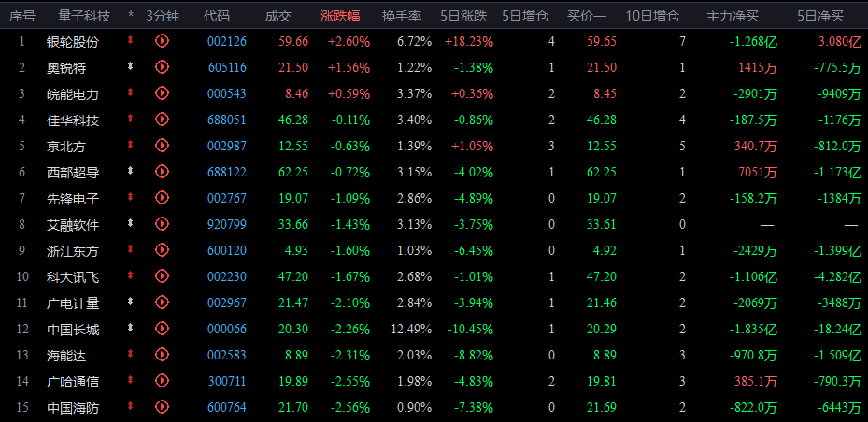Click the white marker icon beside 西部超导
Screen dimensions: 868x422
click(130, 171)
